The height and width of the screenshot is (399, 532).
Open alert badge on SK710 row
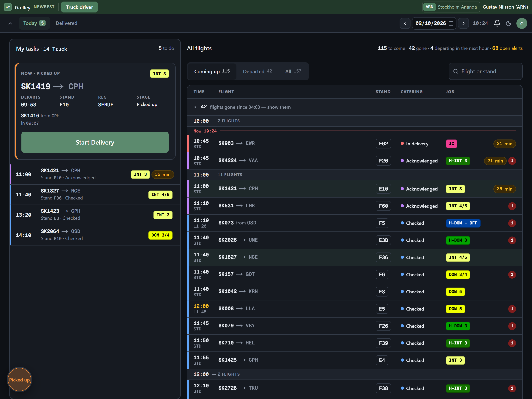(x=512, y=343)
